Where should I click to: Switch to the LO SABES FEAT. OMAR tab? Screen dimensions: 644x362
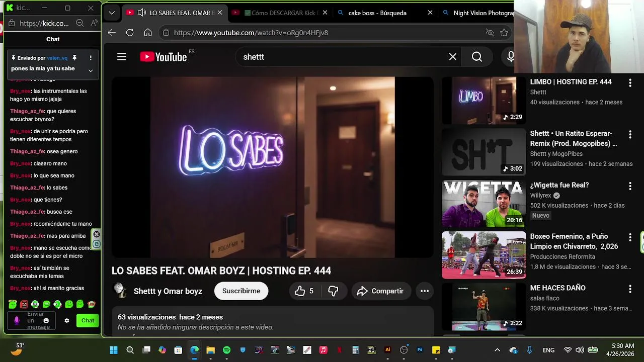click(175, 13)
